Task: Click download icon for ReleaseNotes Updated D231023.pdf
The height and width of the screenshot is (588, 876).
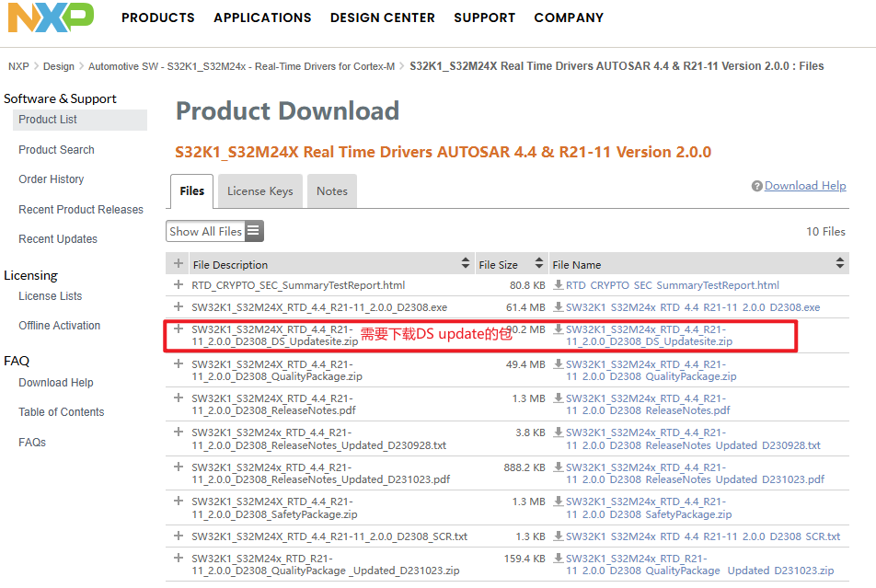Action: click(x=559, y=467)
